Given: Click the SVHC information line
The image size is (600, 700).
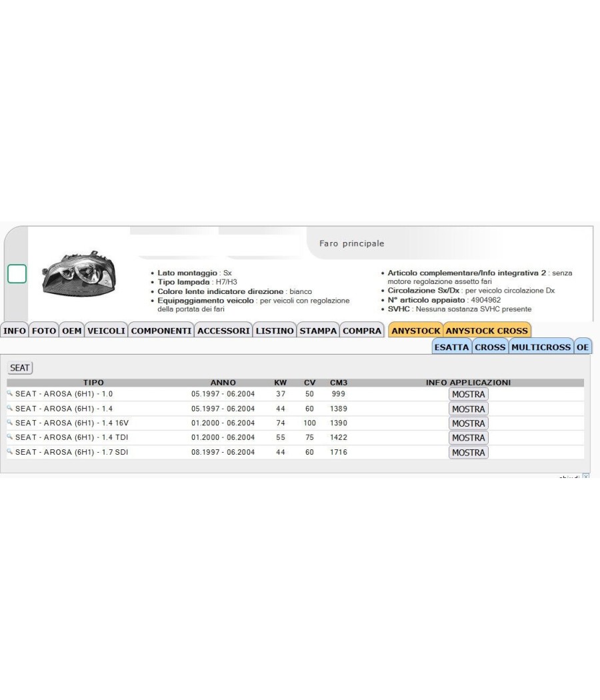Looking at the screenshot, I should (x=459, y=309).
